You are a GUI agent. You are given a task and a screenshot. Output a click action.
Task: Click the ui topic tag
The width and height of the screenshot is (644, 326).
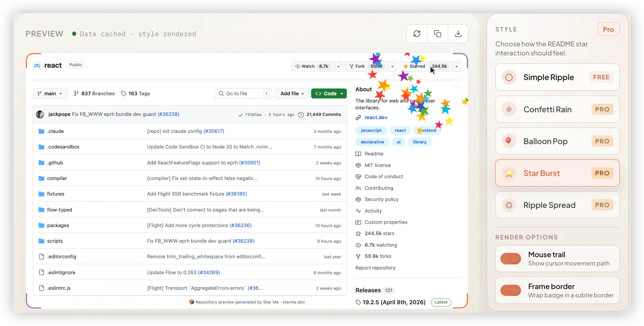pyautogui.click(x=399, y=142)
